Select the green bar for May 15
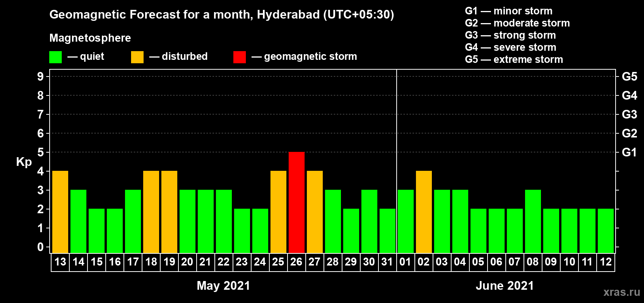The image size is (644, 303). coord(97,231)
